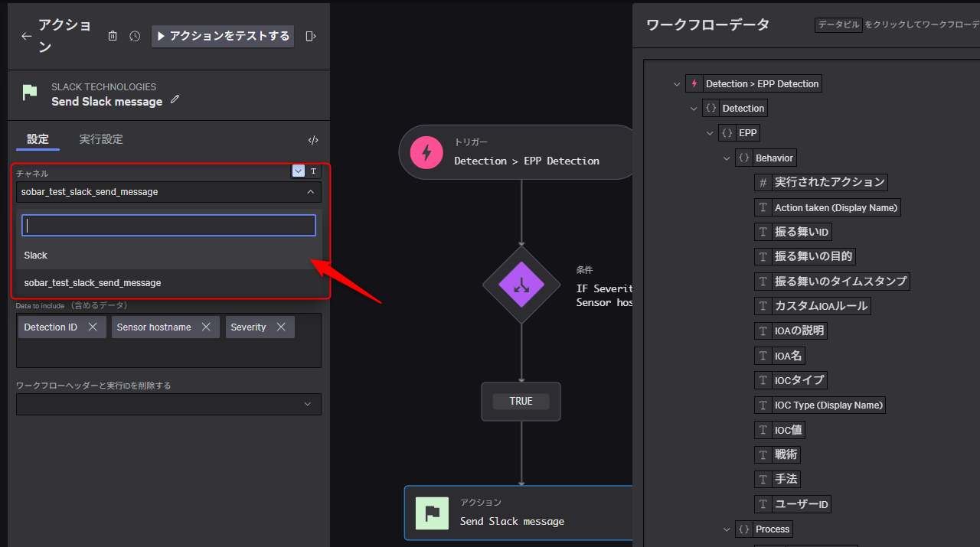Click the T icon beside 戦術
980x547 pixels.
(x=763, y=454)
